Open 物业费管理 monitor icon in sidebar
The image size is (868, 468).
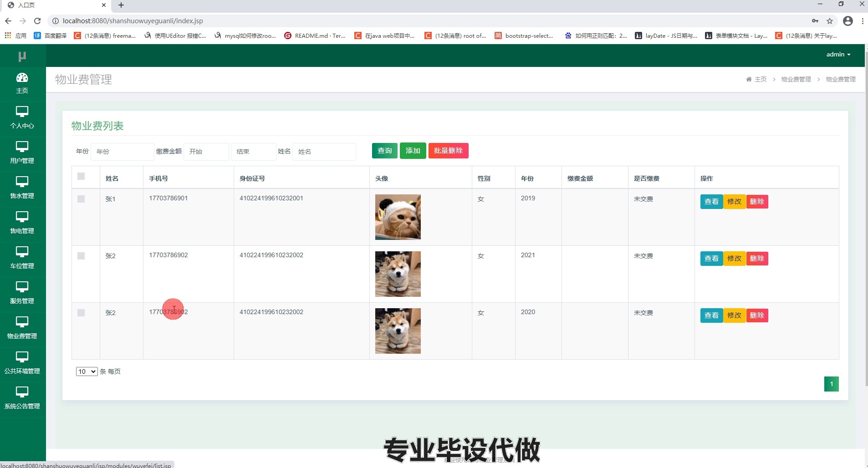click(22, 322)
